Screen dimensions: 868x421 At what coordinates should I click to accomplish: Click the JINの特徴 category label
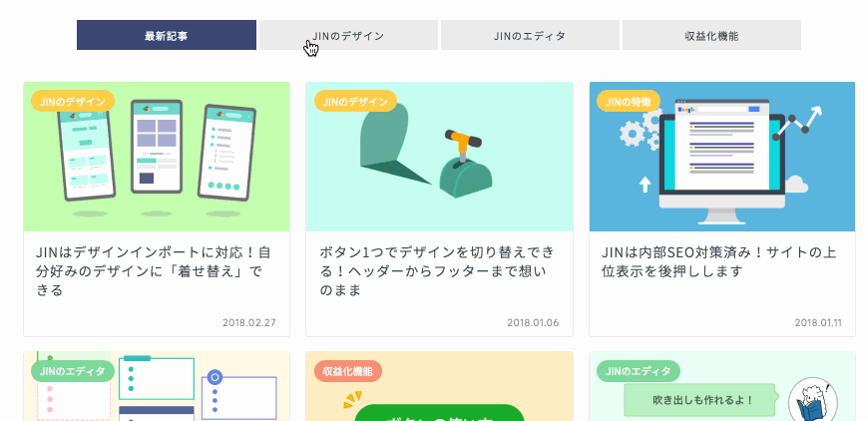click(629, 101)
